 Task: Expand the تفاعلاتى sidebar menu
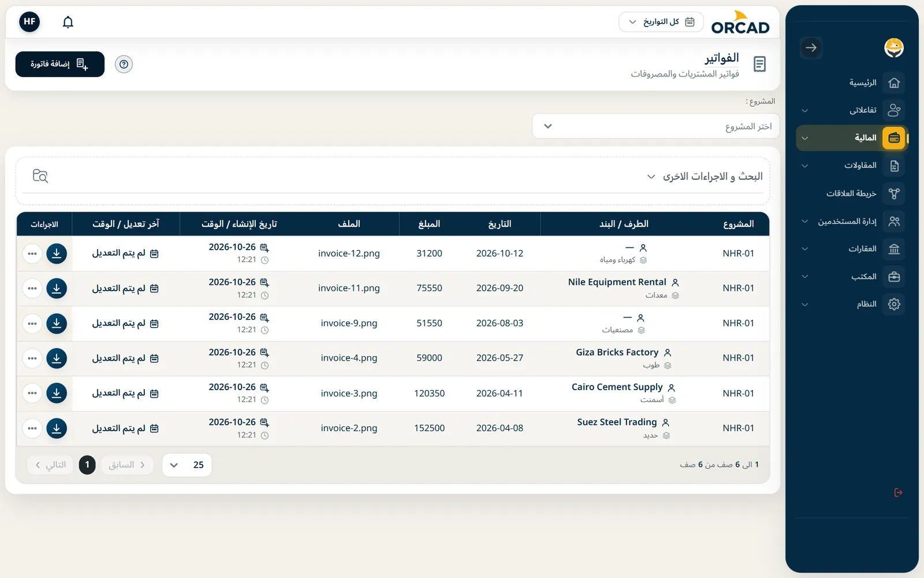[x=852, y=110]
